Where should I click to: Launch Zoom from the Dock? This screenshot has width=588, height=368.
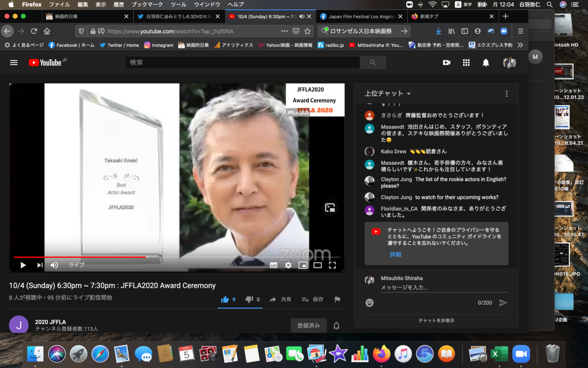pyautogui.click(x=521, y=353)
